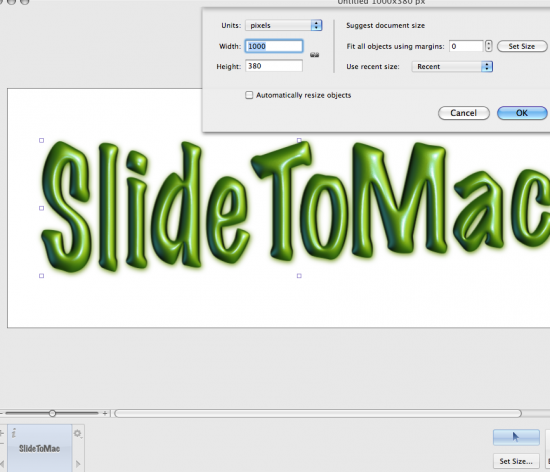Click the Set Size... button at bottom

click(x=516, y=461)
